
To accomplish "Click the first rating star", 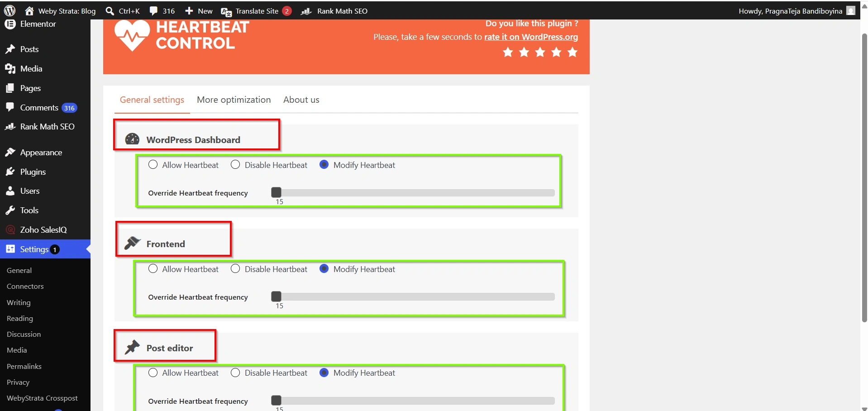I will pos(508,52).
